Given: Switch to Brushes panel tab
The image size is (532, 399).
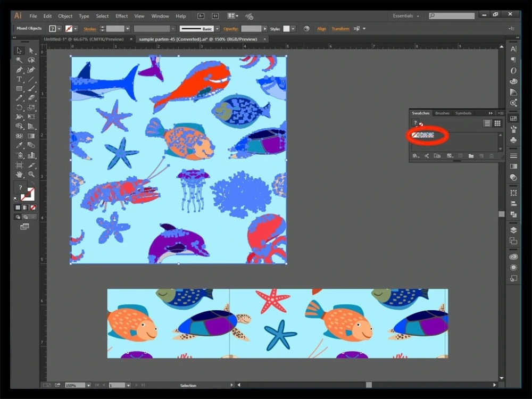Looking at the screenshot, I should [x=442, y=113].
